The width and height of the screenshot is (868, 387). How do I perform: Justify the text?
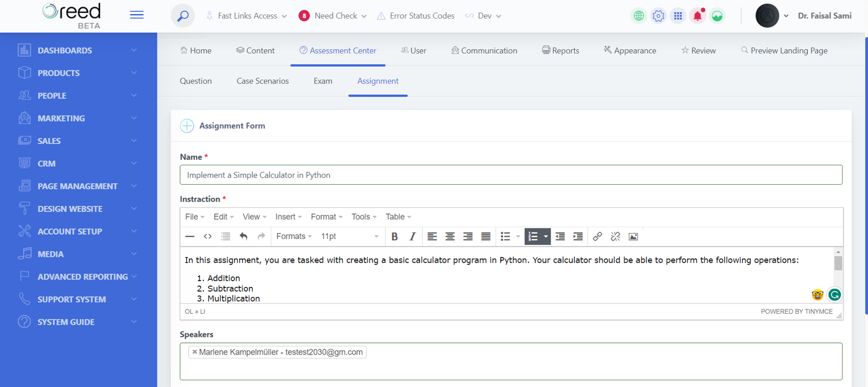[x=486, y=236]
